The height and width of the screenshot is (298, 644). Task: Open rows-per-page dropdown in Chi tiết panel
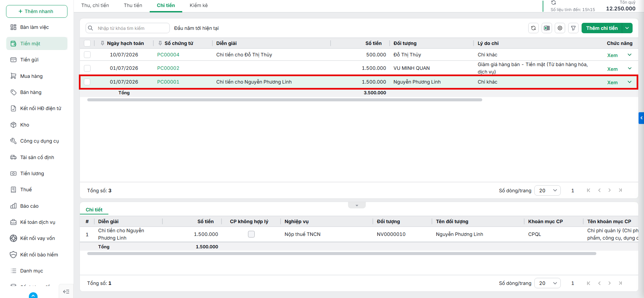point(547,283)
